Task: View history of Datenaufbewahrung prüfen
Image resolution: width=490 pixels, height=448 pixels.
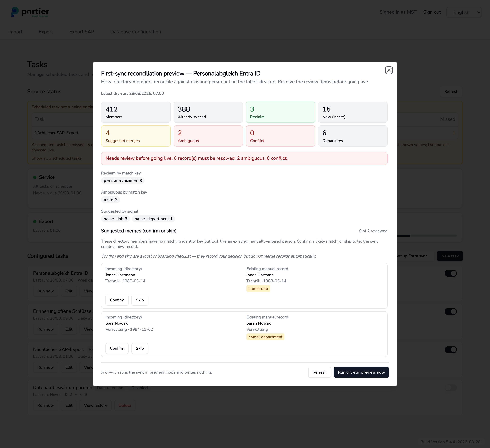Action: [95, 405]
